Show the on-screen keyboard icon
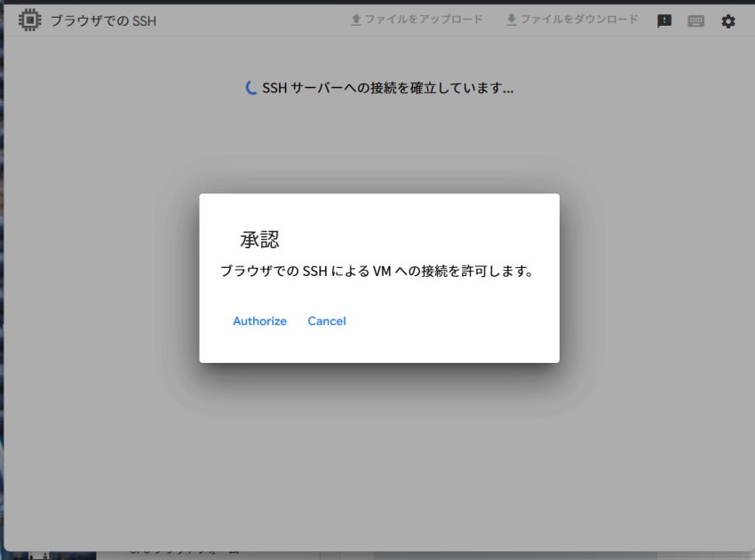The width and height of the screenshot is (755, 560). [695, 21]
